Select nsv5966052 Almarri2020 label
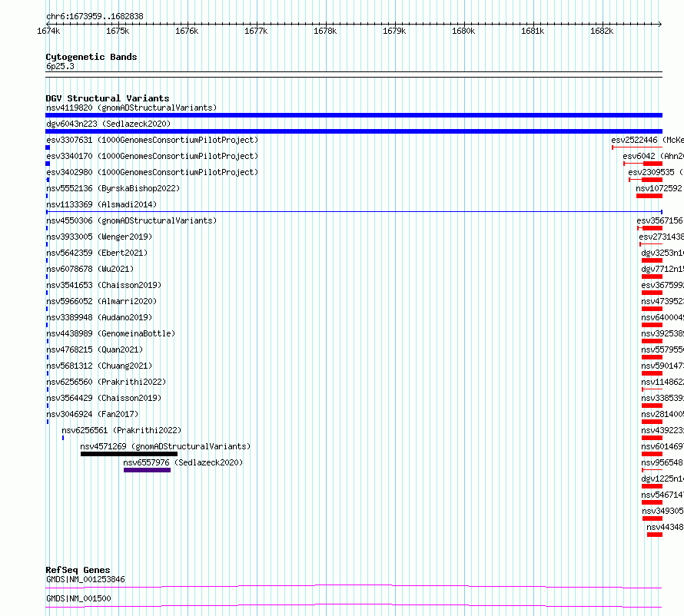 pos(101,301)
